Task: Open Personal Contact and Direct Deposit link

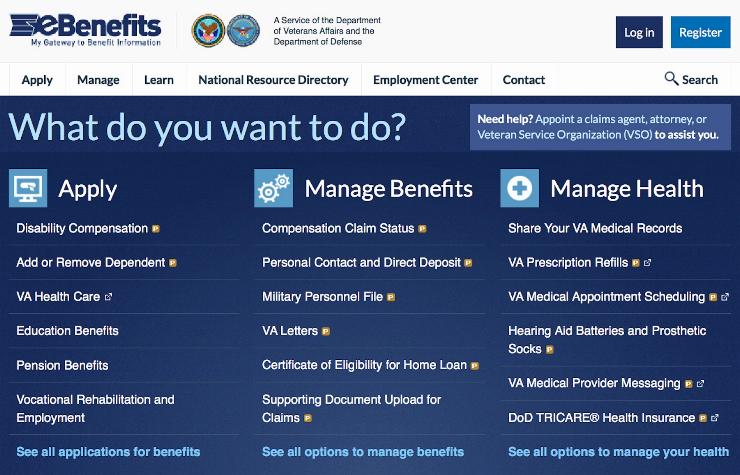Action: [361, 263]
